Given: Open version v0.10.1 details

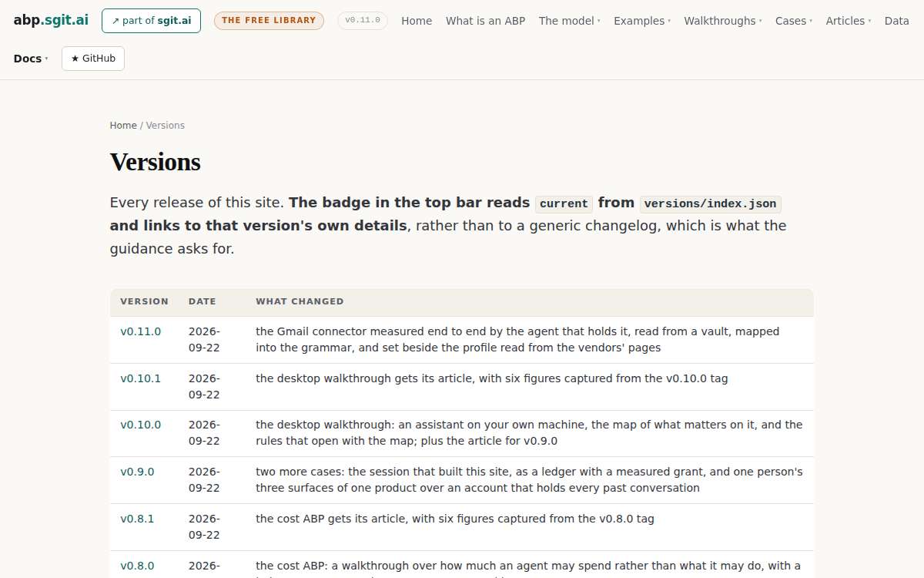Looking at the screenshot, I should (141, 378).
